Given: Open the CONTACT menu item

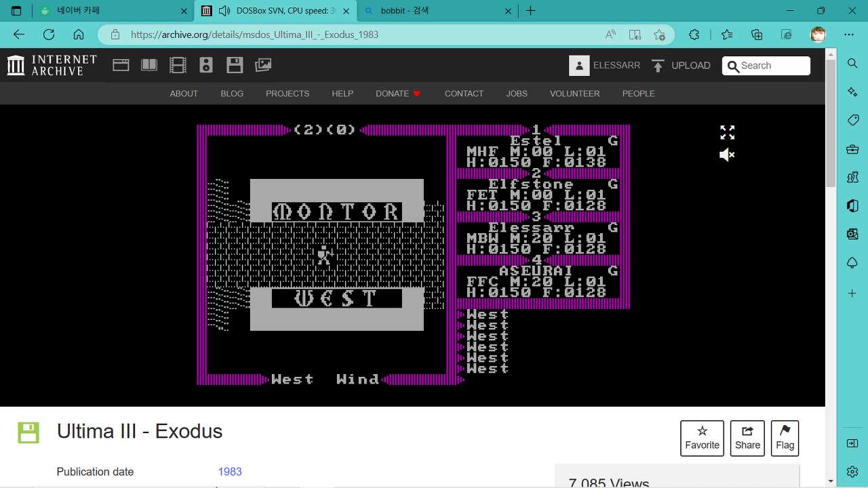Looking at the screenshot, I should pyautogui.click(x=464, y=94).
